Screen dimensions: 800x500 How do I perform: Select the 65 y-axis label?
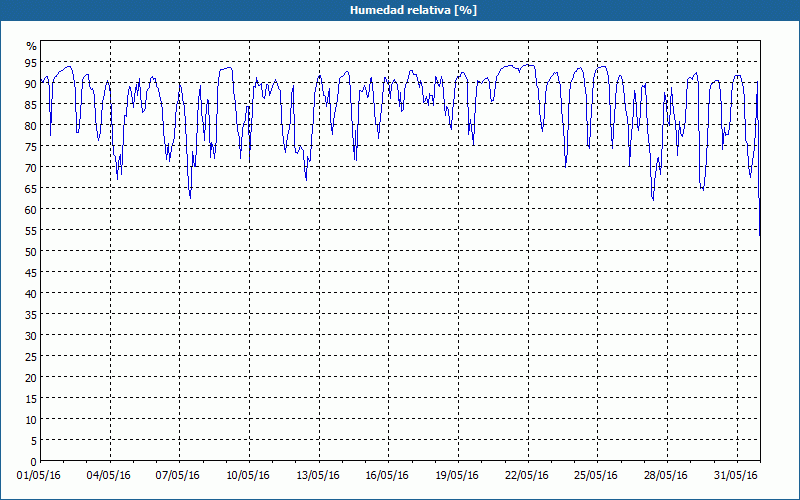31,189
